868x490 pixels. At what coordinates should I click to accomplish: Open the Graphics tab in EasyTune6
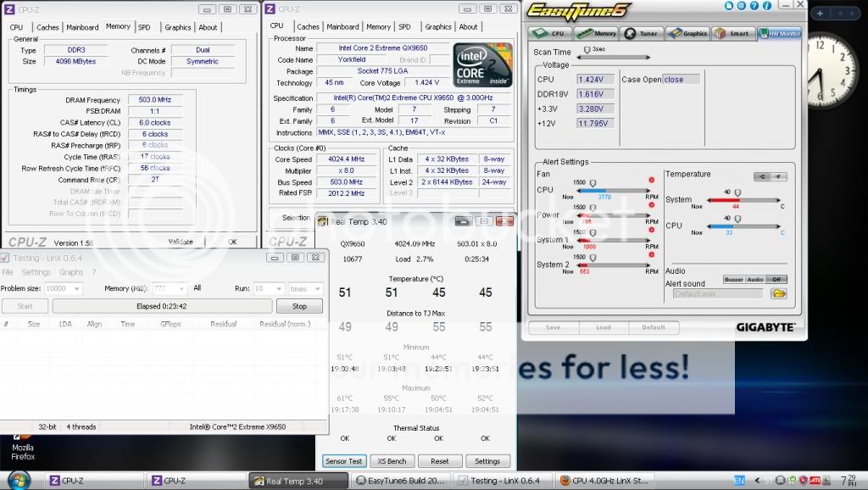(x=687, y=34)
